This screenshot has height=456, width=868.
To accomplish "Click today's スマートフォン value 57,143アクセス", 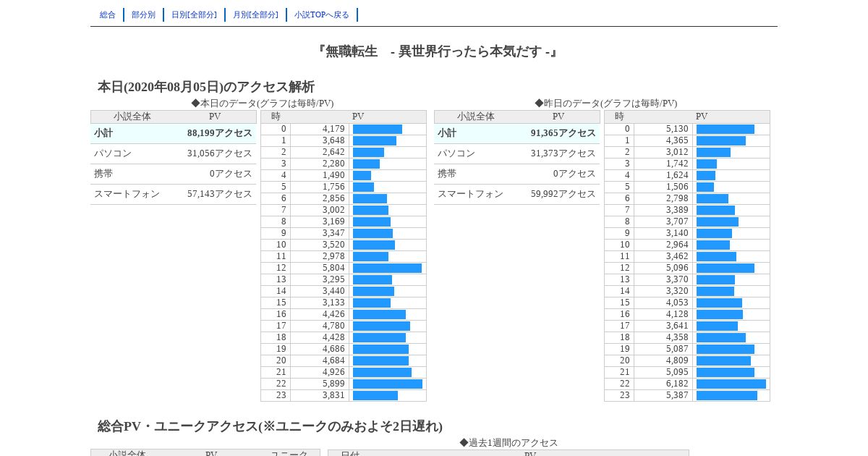I will pyautogui.click(x=220, y=194).
